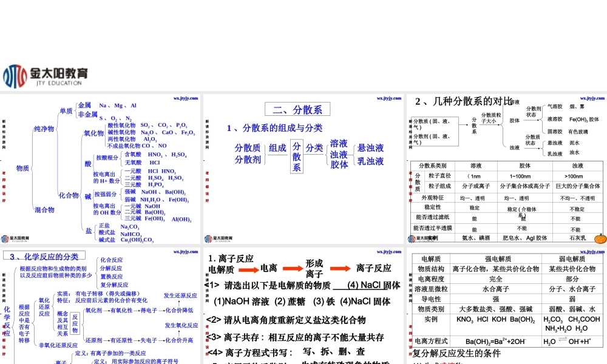Click the small 金太阳教育 logo on the 物质 classification slide
The width and height of the screenshot is (607, 364).
[15, 238]
